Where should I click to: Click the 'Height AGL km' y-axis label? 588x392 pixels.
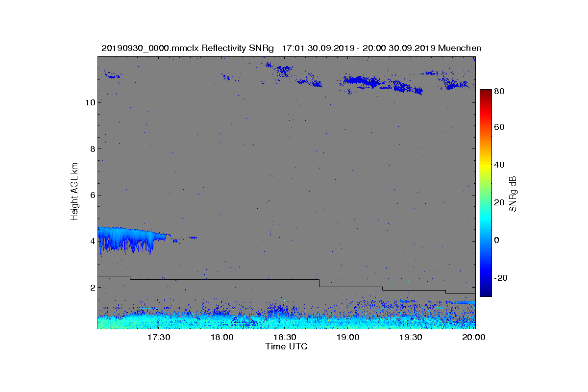pos(74,192)
